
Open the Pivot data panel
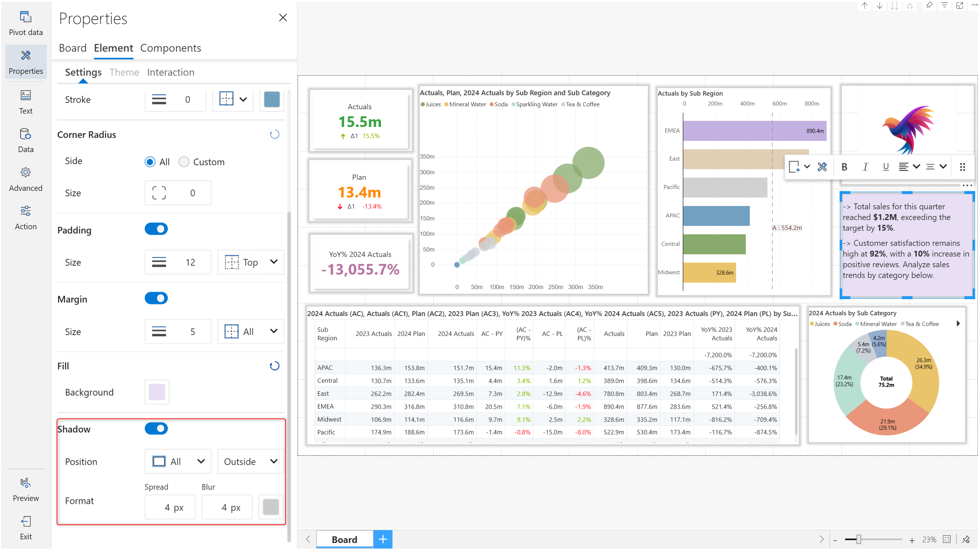click(x=25, y=23)
